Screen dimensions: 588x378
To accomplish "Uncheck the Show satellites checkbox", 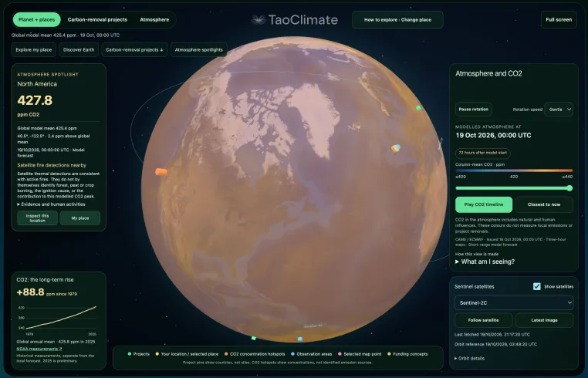I will [x=536, y=286].
